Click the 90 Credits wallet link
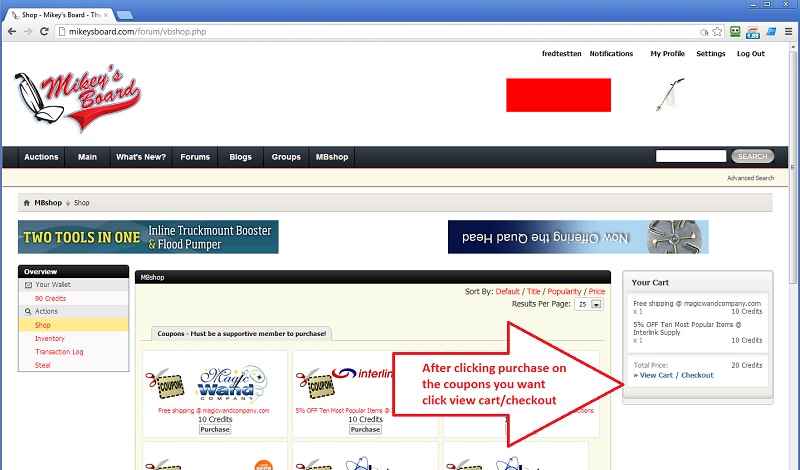This screenshot has width=800, height=470. point(50,299)
